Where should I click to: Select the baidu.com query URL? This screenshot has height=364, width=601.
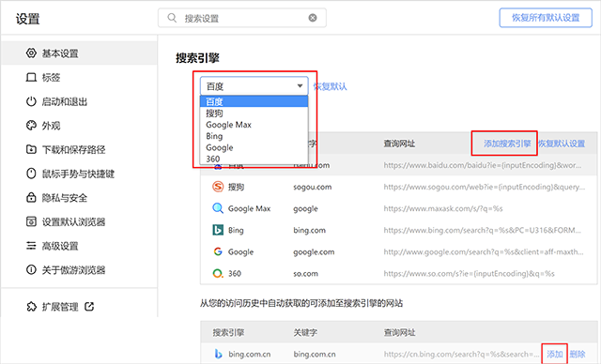coord(483,165)
